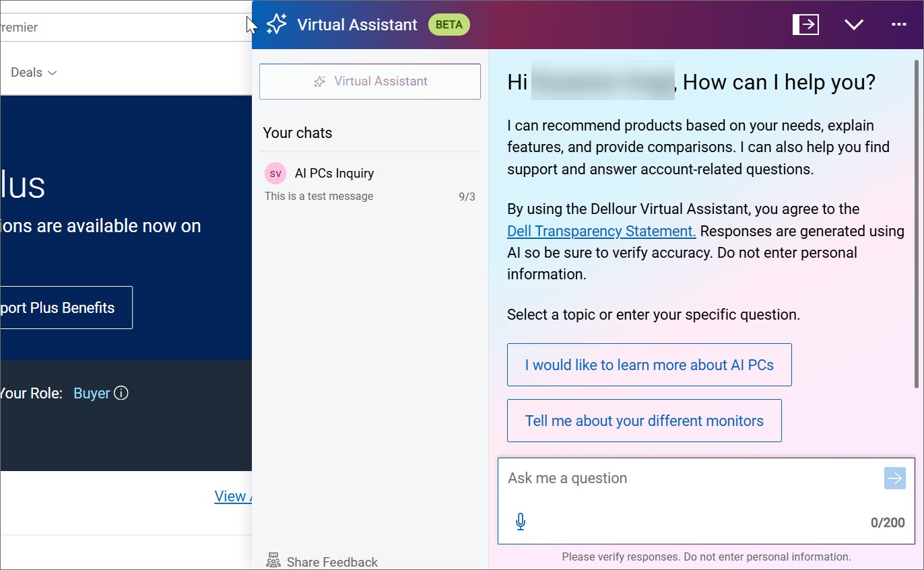
Task: Open the Dell Transparency Statement link
Action: coord(601,231)
